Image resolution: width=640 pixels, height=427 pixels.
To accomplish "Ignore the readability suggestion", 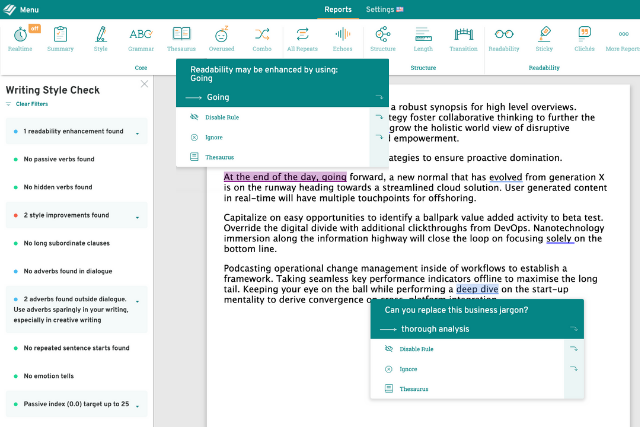I will tap(214, 137).
